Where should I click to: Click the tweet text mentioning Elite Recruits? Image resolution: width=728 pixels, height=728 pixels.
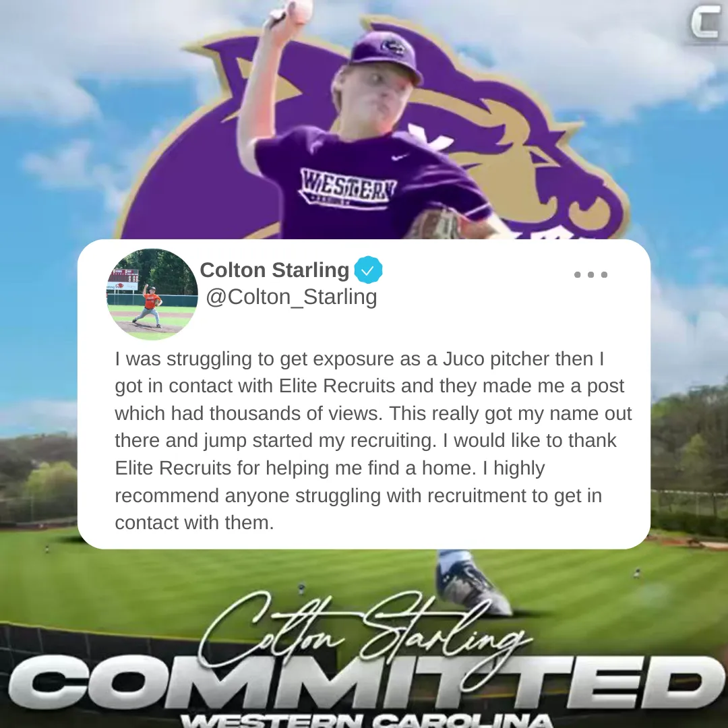point(373,441)
